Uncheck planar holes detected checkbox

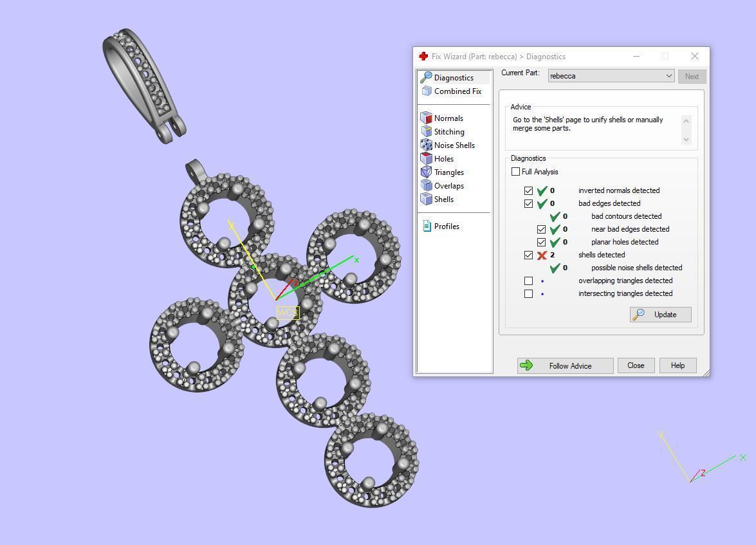pyautogui.click(x=542, y=242)
